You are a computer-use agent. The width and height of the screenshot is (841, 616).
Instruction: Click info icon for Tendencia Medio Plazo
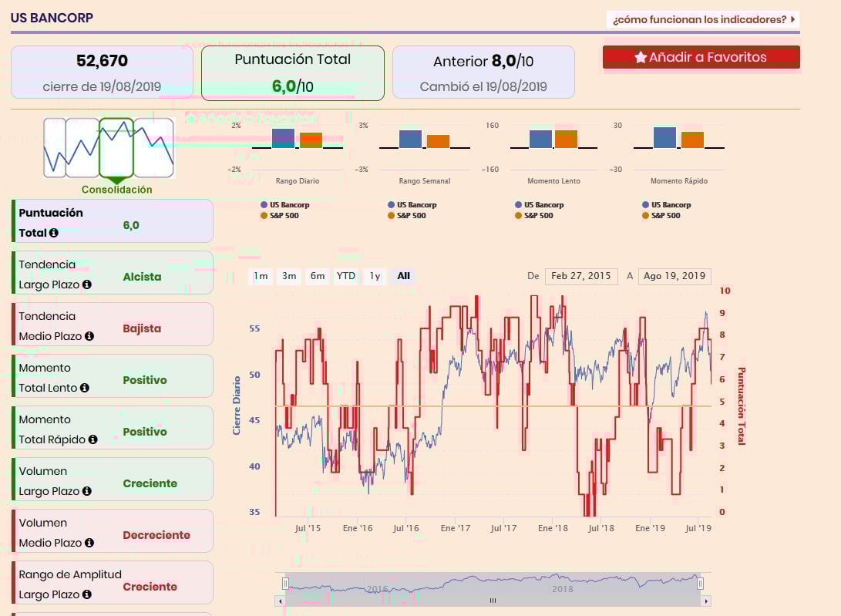89,336
